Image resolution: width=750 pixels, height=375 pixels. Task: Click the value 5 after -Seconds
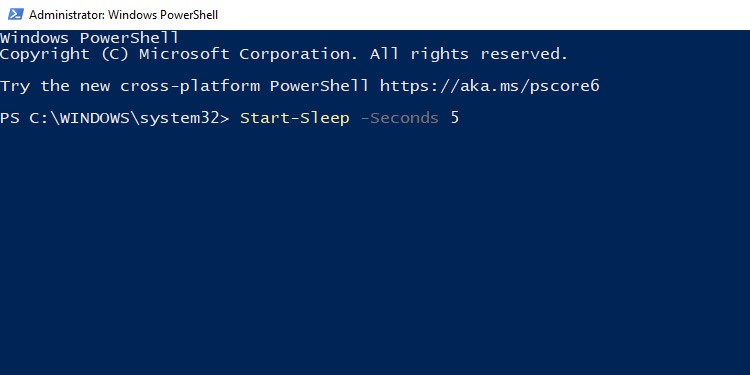(x=454, y=118)
